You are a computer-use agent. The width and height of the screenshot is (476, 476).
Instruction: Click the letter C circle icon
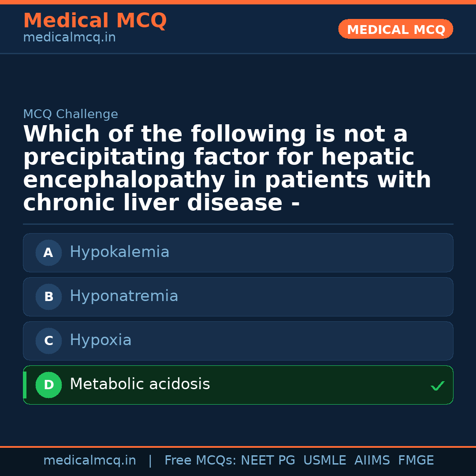click(48, 341)
